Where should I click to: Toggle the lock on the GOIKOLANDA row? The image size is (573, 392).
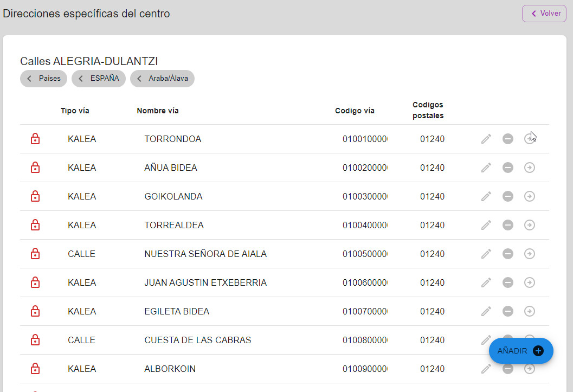[35, 197]
